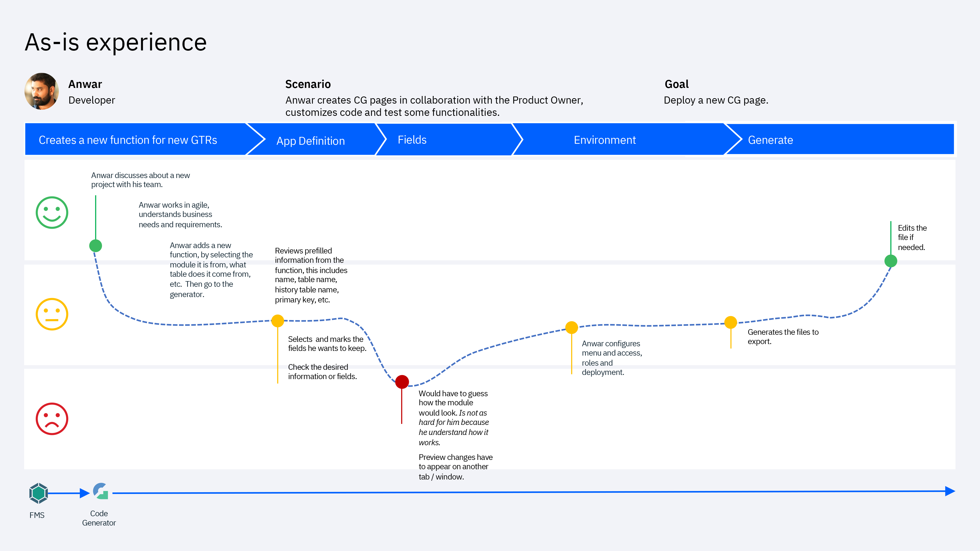Click the yellow dot below Reviews prefilled information
The image size is (980, 551).
point(277,321)
